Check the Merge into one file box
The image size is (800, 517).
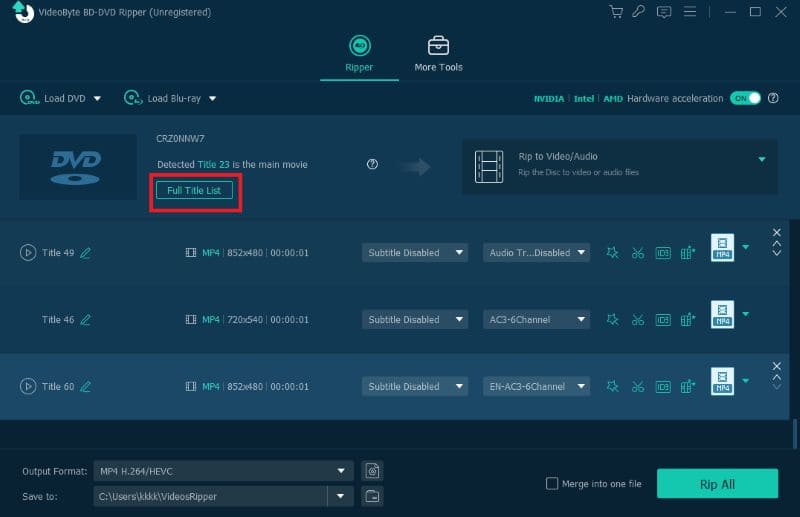click(552, 484)
